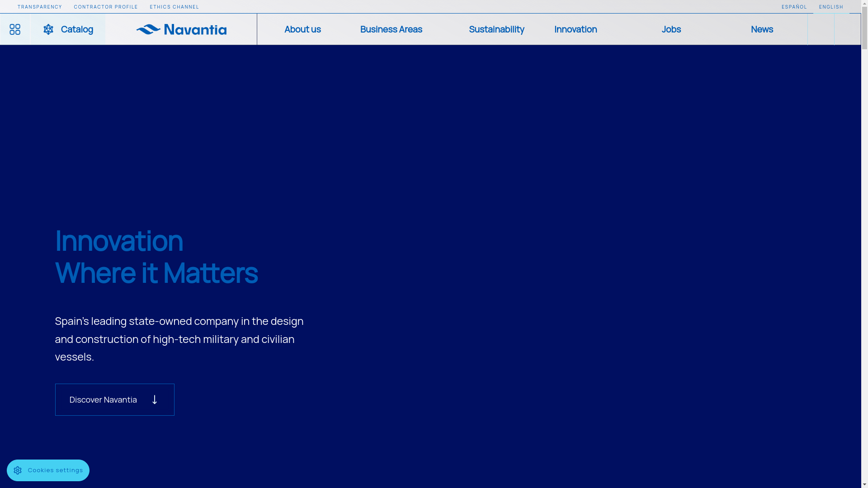Click the Navantia logo
This screenshot has width=868, height=488.
181,29
